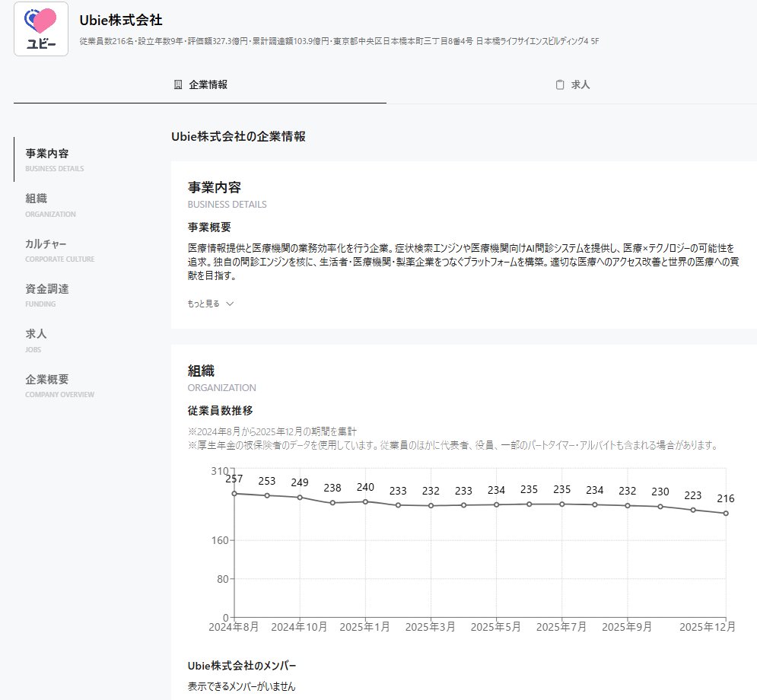Image resolution: width=757 pixels, height=700 pixels.
Task: Click the 2025年1月 axis label
Action: (x=364, y=627)
